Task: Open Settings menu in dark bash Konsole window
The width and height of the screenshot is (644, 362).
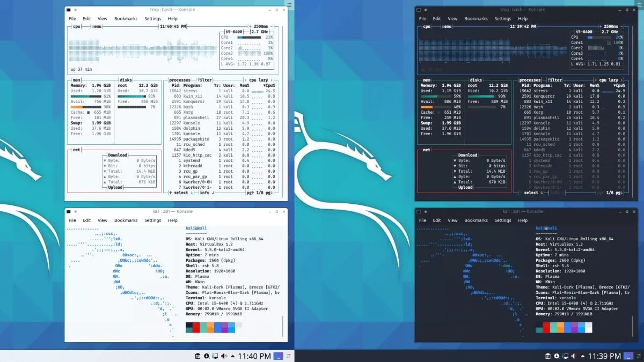Action: [503, 19]
